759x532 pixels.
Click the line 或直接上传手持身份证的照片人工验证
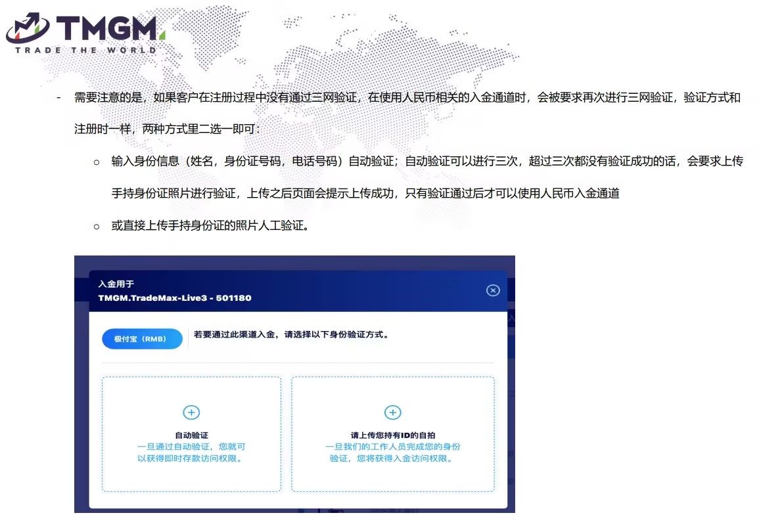point(210,226)
